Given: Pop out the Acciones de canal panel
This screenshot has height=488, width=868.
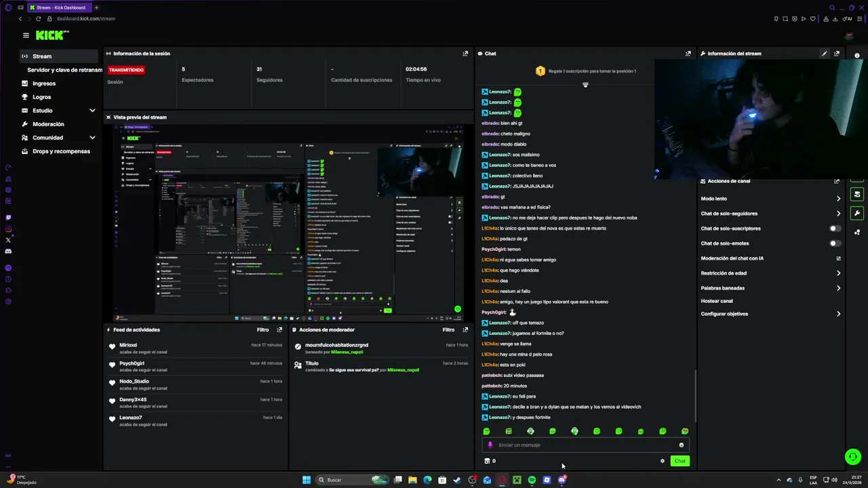Looking at the screenshot, I should click(837, 181).
